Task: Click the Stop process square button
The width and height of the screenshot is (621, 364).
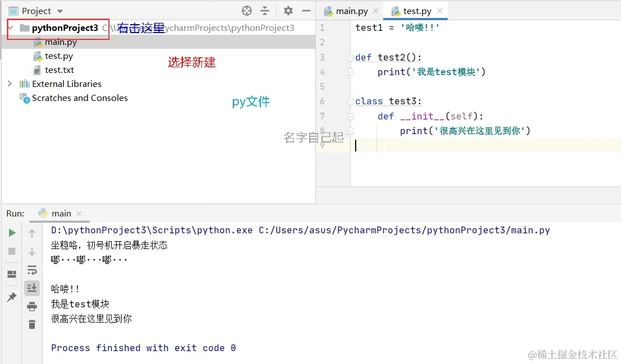Action: [x=12, y=251]
